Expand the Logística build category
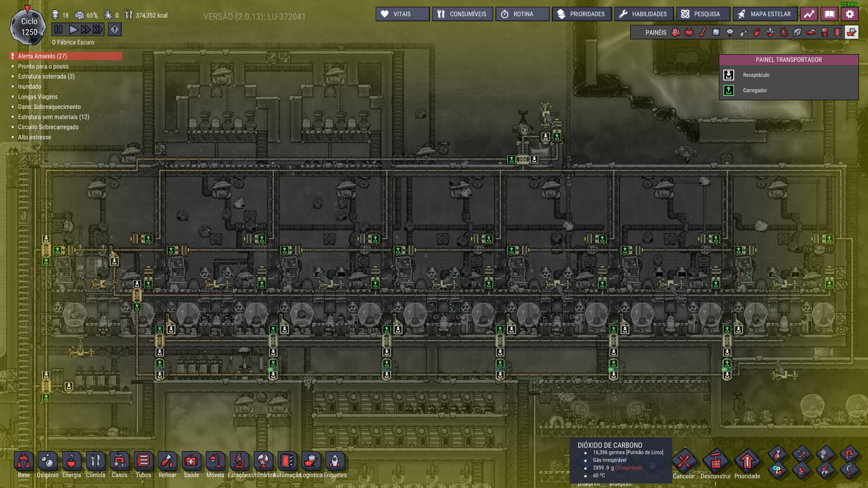Viewport: 868px width, 488px height. coord(311,462)
